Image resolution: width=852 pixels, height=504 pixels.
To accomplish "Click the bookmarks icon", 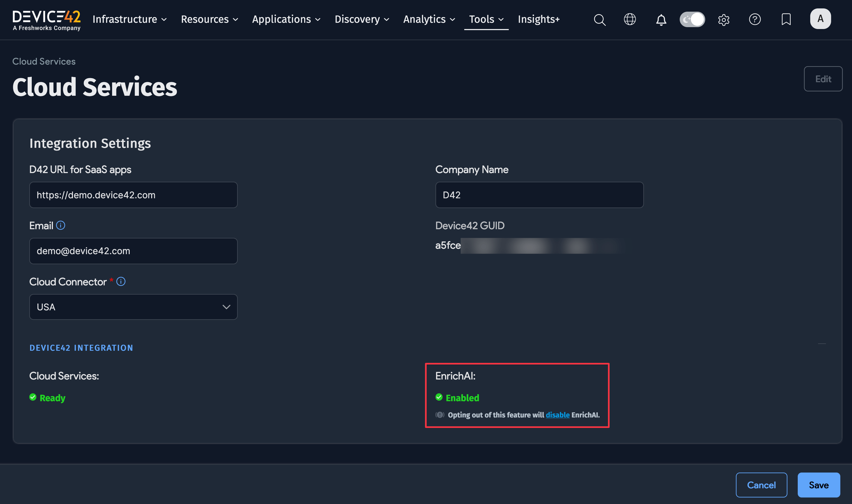I will tap(786, 20).
